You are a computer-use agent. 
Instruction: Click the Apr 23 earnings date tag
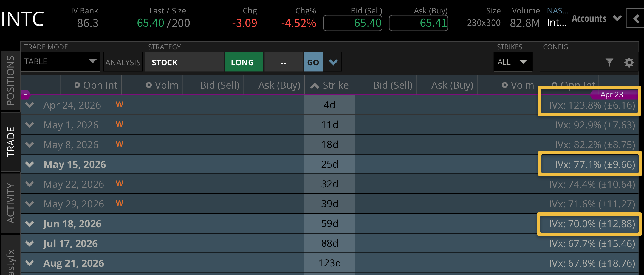click(x=612, y=95)
